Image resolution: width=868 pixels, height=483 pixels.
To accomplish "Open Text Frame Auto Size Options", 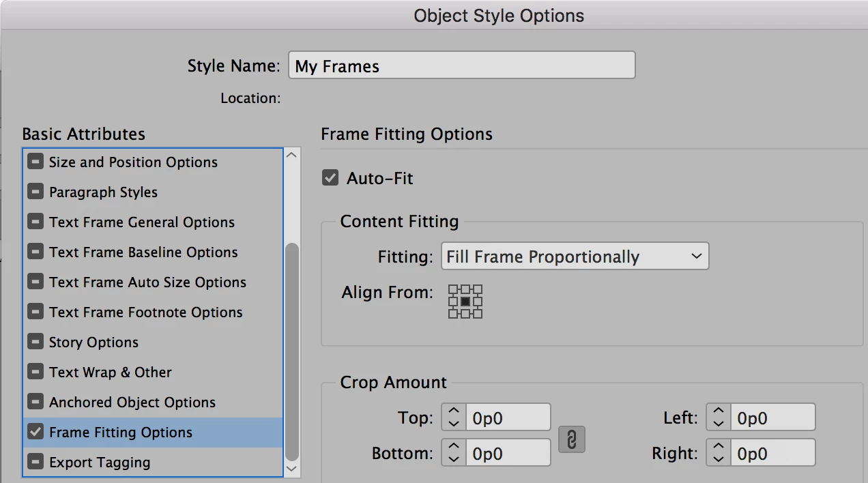I will point(147,282).
